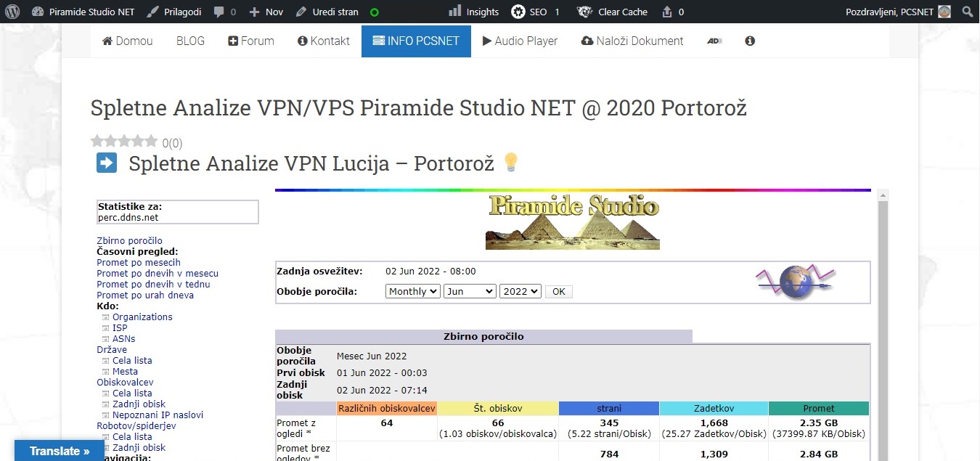Select the INFO PCSNET menu item
The height and width of the screenshot is (461, 980).
(416, 41)
